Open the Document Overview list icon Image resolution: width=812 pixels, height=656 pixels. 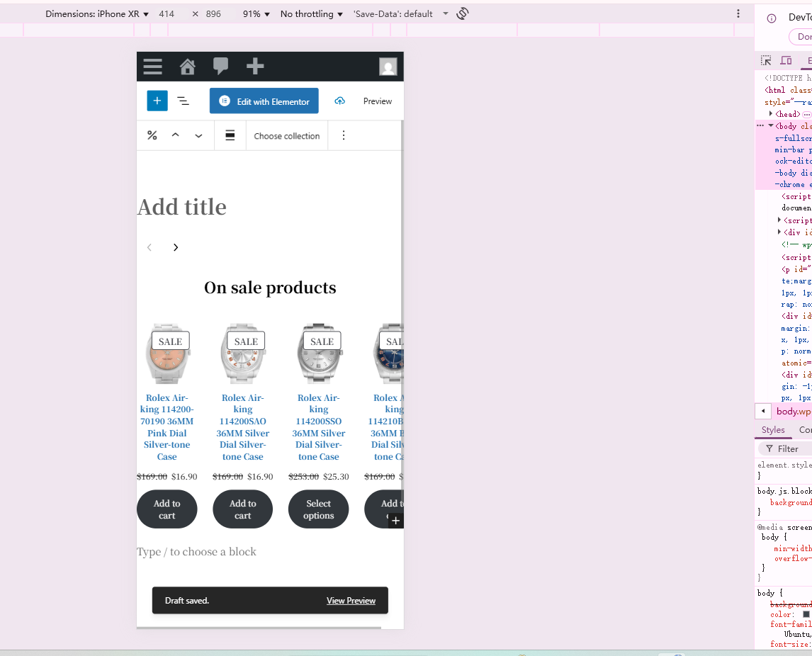click(184, 101)
